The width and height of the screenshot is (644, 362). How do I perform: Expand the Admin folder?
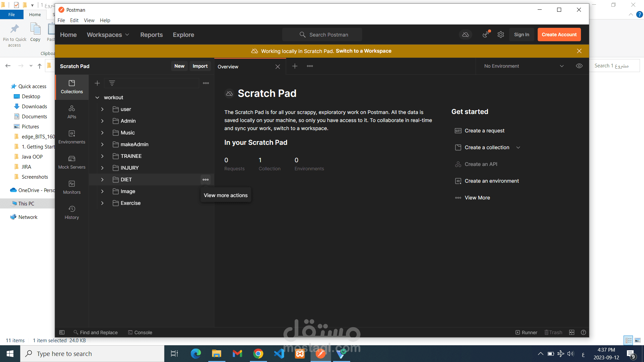(102, 121)
